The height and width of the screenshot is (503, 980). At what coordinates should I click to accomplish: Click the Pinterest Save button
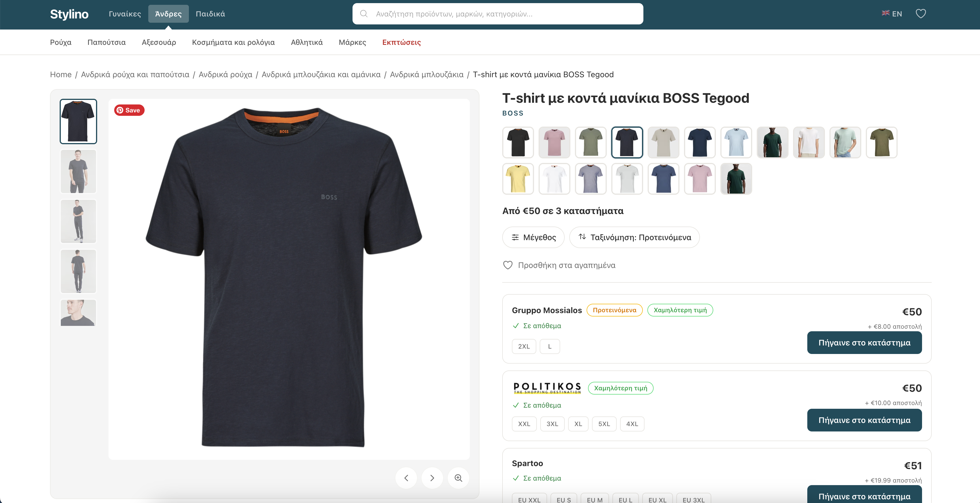[x=129, y=110]
